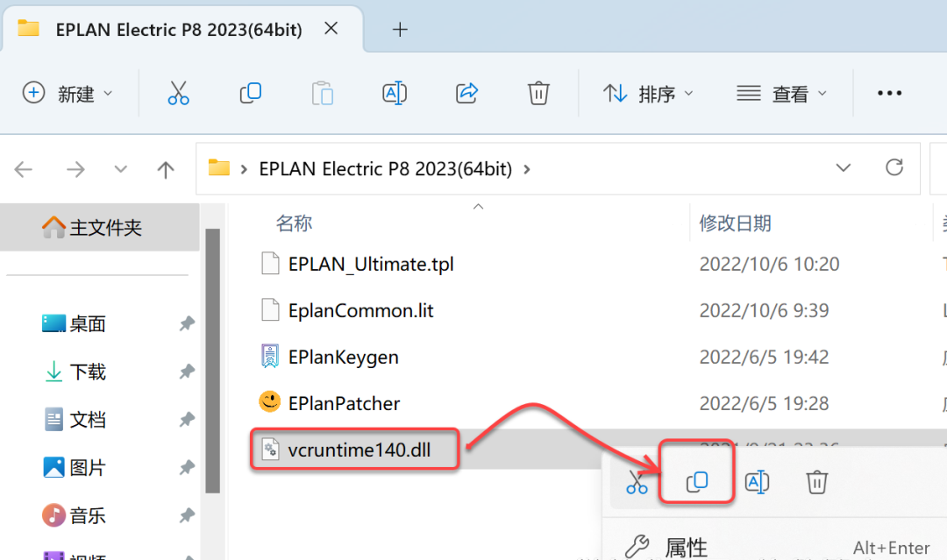Screen dimensions: 947x560
Task: Refresh the folder view
Action: [x=894, y=167]
